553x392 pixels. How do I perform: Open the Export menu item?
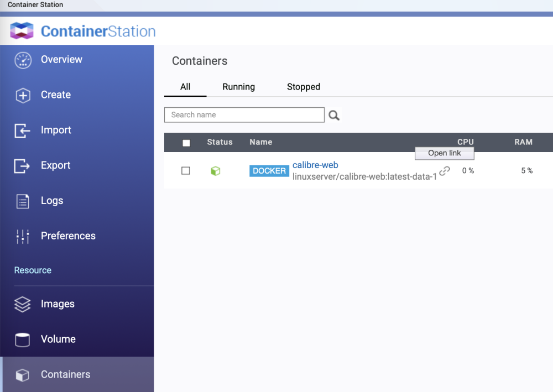point(77,165)
